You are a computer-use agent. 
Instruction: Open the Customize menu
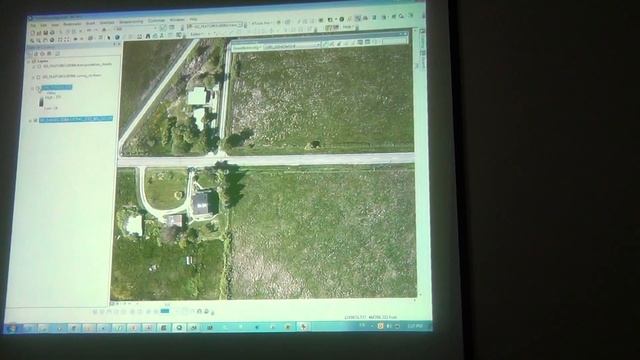(156, 20)
